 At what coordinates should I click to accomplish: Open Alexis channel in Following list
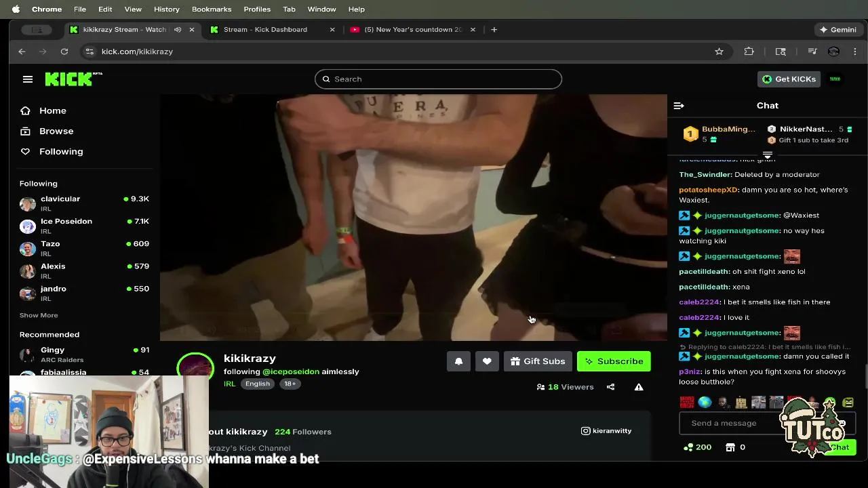point(84,270)
